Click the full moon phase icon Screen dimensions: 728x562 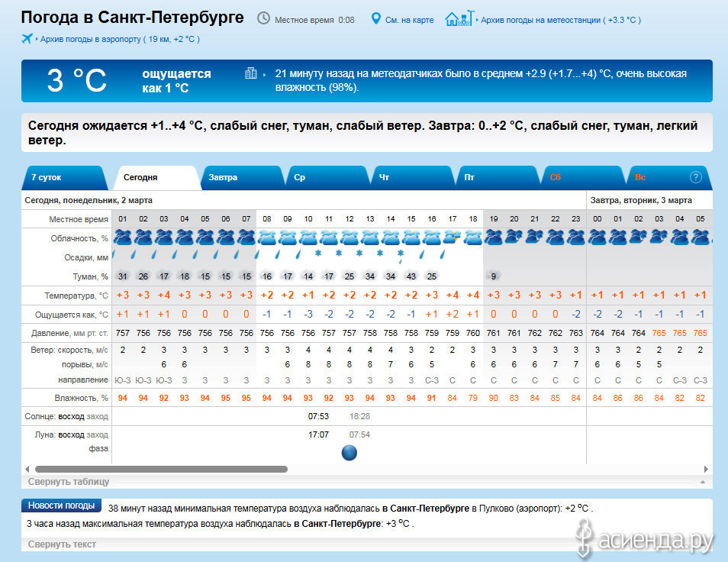point(350,453)
